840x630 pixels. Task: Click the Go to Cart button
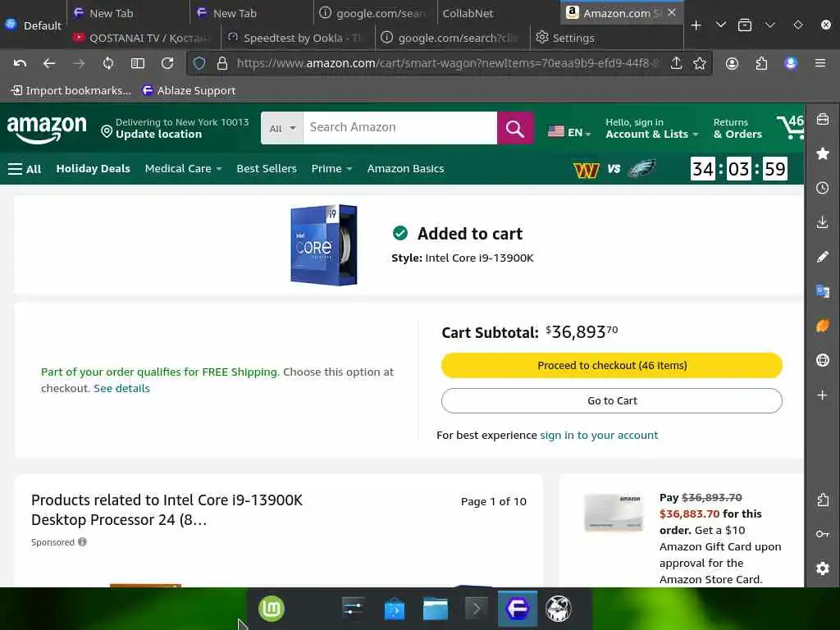[612, 400]
